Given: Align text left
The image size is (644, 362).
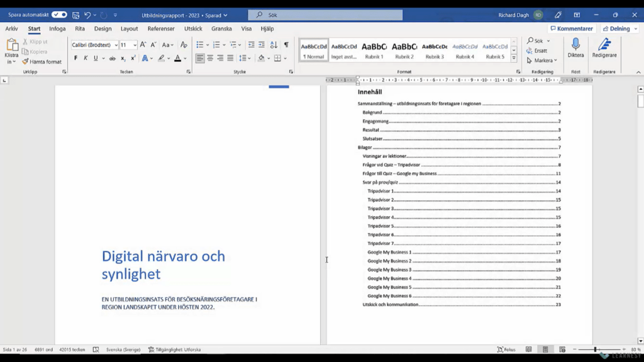Looking at the screenshot, I should pyautogui.click(x=200, y=58).
